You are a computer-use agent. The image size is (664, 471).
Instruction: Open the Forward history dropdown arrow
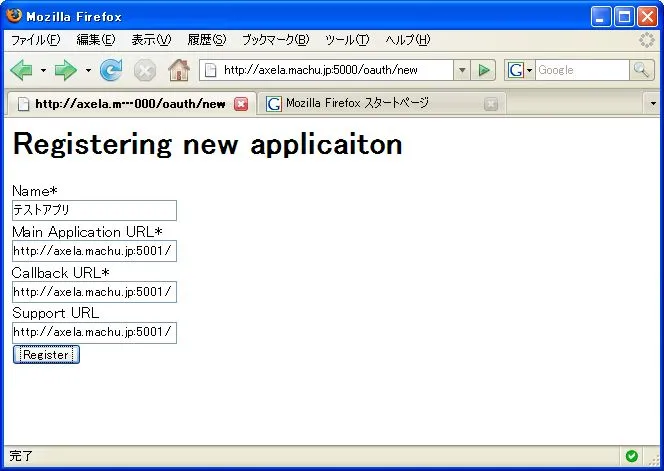(x=88, y=70)
